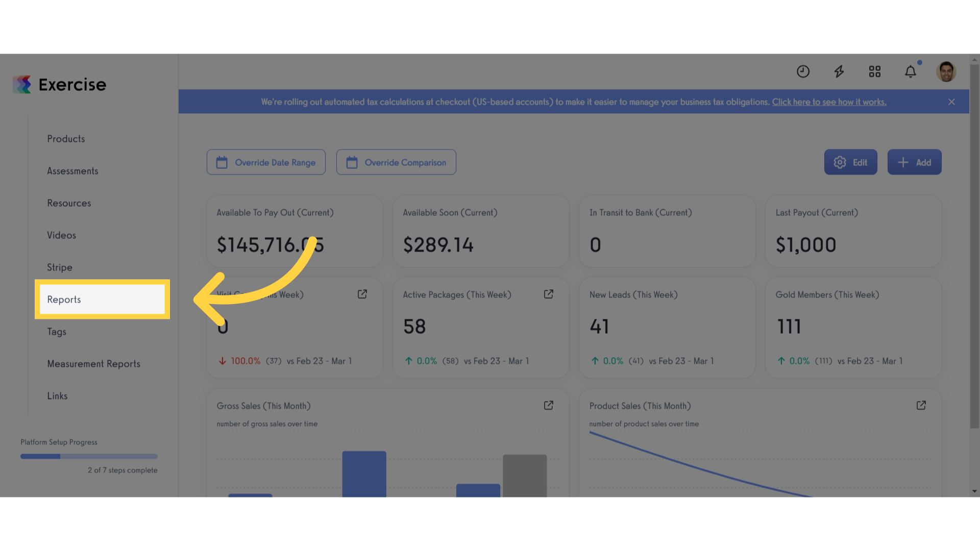
Task: Open Stripe in the sidebar
Action: point(60,267)
